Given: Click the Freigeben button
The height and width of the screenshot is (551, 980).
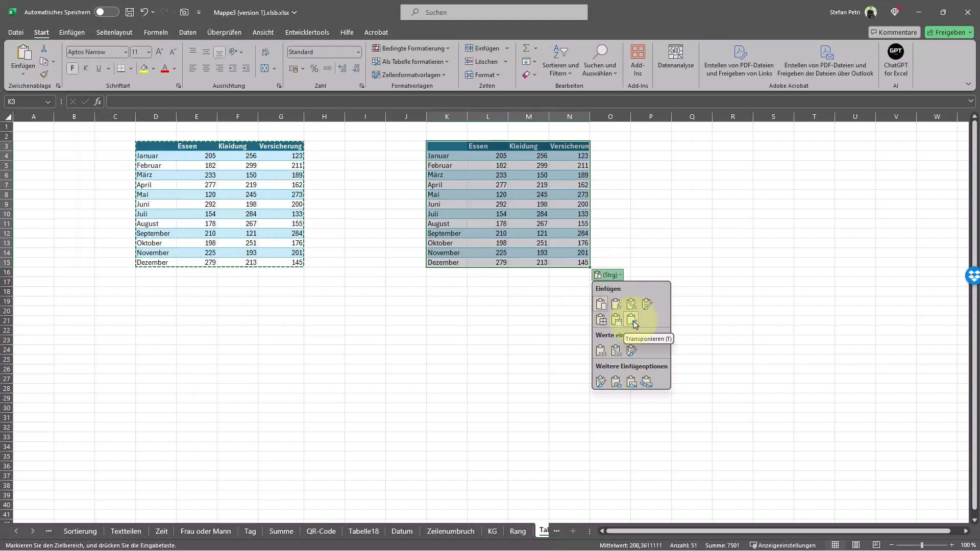Looking at the screenshot, I should pyautogui.click(x=949, y=32).
